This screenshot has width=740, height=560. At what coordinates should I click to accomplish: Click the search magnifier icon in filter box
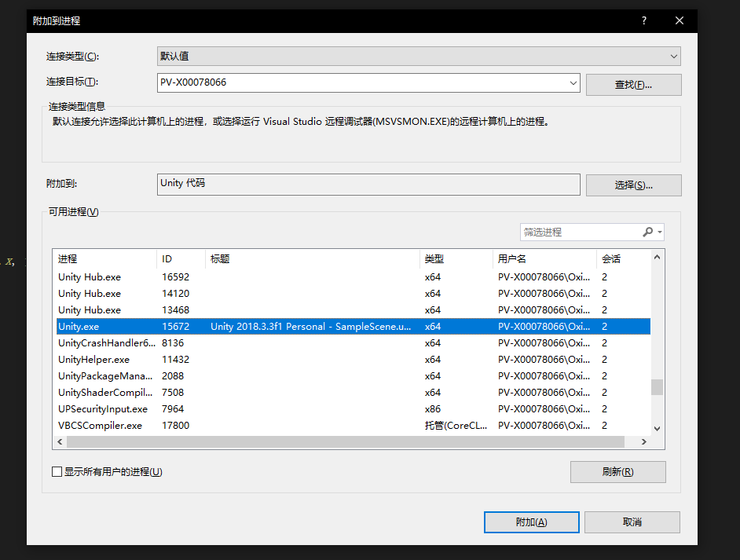click(647, 232)
